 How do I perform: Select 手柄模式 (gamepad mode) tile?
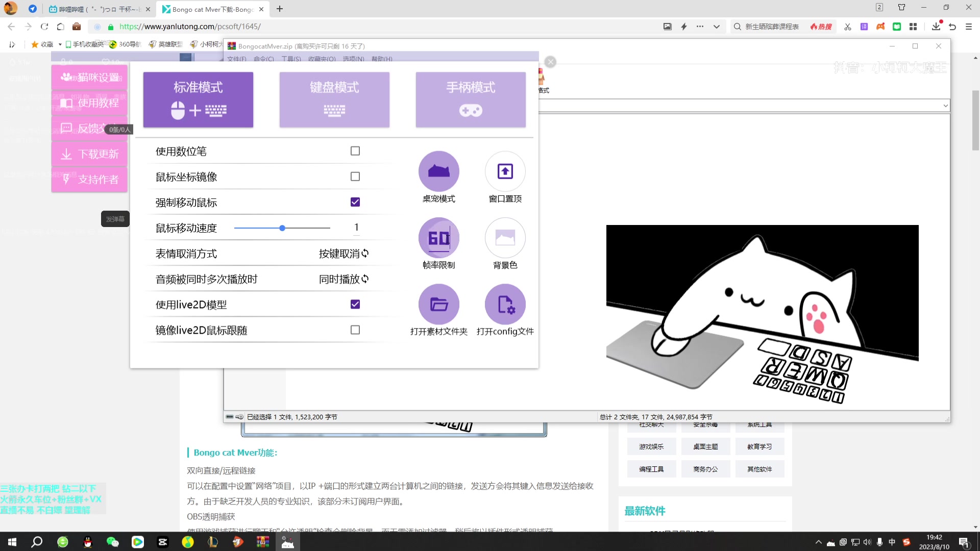coord(471,99)
